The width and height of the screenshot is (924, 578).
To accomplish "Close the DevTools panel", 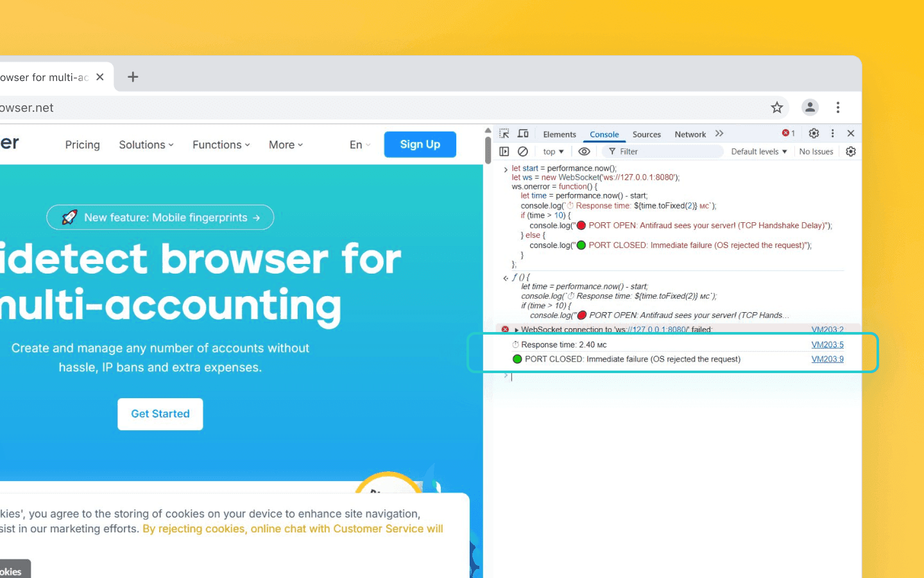I will pyautogui.click(x=851, y=134).
